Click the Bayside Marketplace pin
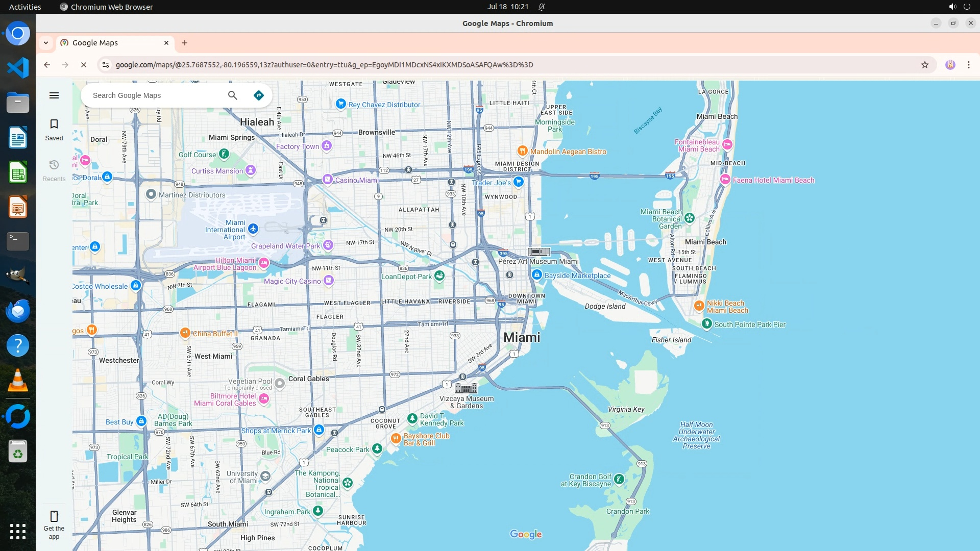 (x=536, y=275)
